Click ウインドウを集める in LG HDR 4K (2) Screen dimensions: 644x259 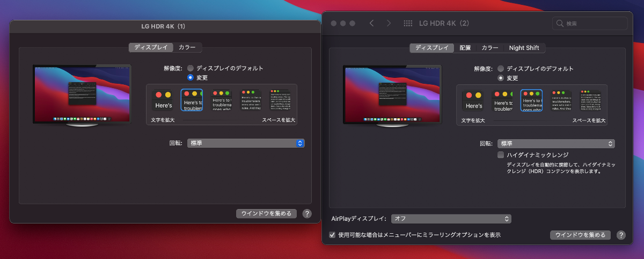[580, 235]
